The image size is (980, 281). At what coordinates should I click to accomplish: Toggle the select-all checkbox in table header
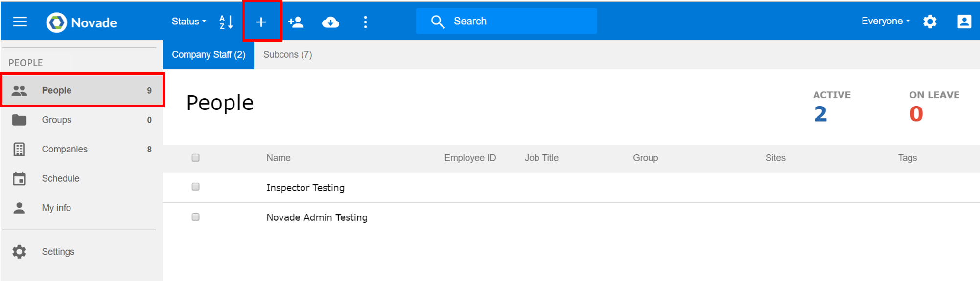coord(196,158)
